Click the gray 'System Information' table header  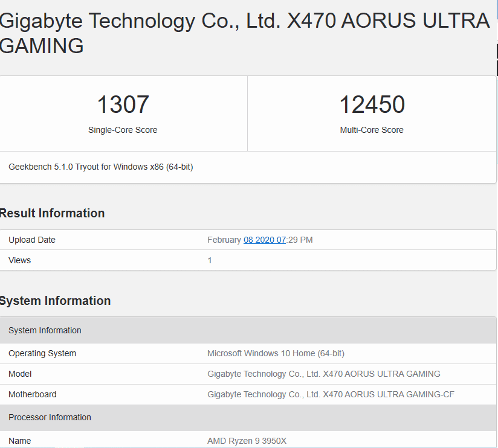click(x=248, y=330)
